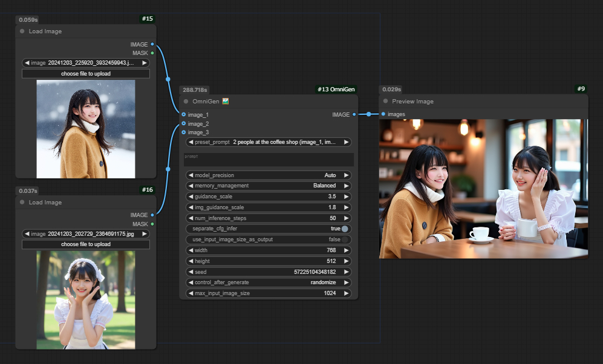Viewport: 603px width, 364px height.
Task: Click the #16 node ID badge
Action: (x=148, y=189)
